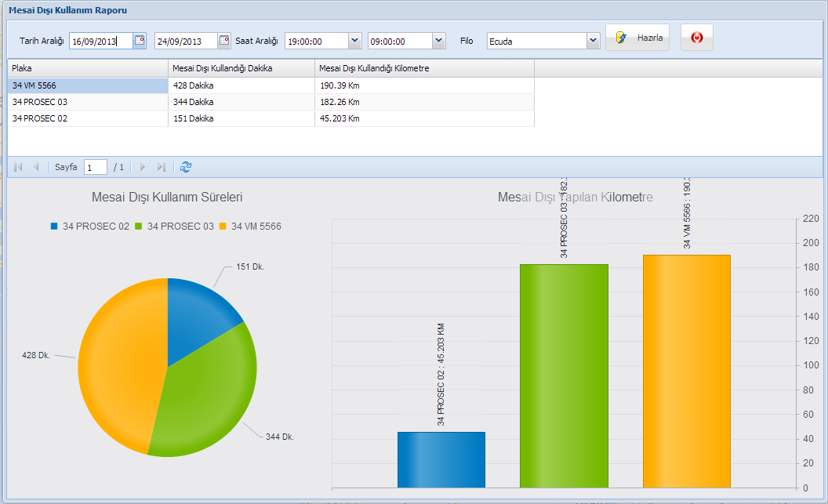Click the orange 34 VM 5566 bar

pos(687,371)
